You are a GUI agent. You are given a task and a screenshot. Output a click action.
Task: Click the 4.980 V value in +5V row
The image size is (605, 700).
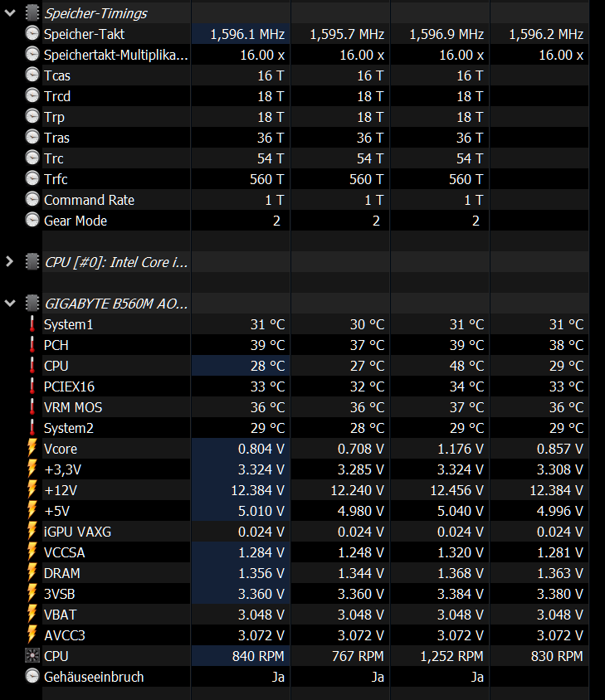coord(360,511)
